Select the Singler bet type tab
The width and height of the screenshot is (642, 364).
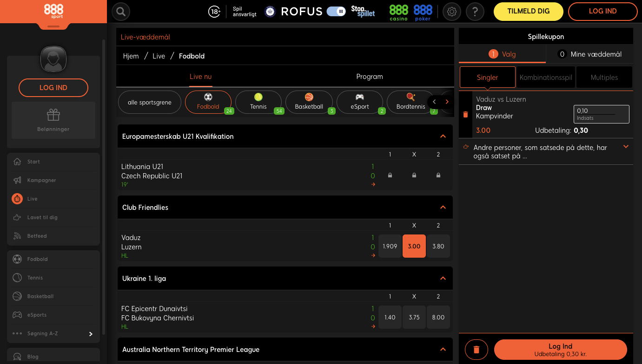click(x=488, y=78)
